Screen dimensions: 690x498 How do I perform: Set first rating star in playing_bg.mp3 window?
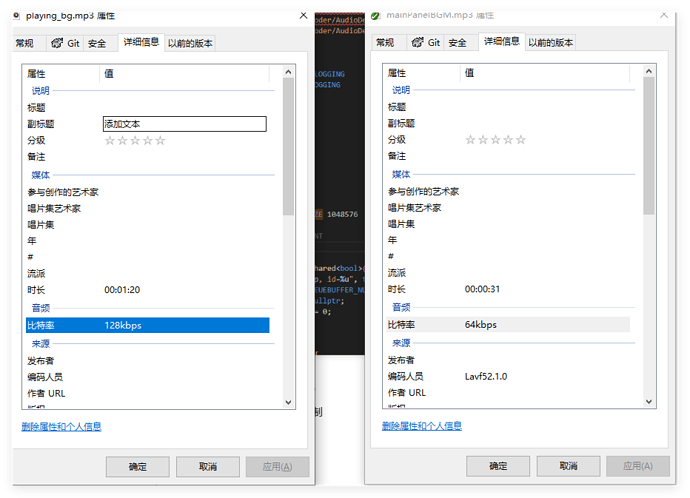(110, 141)
